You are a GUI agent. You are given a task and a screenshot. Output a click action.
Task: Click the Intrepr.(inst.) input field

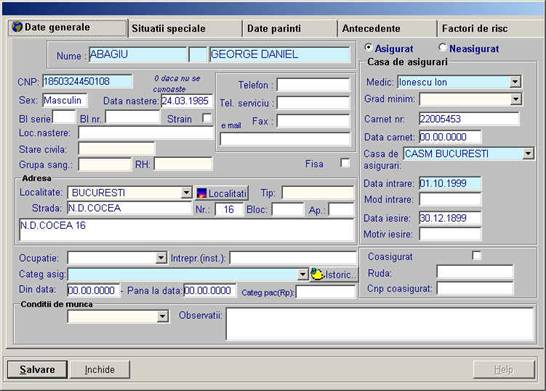coord(293,258)
